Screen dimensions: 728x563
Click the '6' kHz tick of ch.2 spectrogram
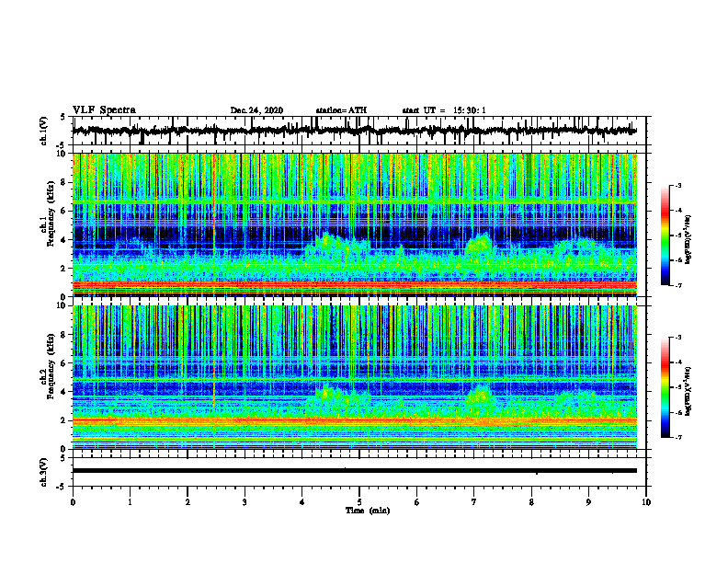pyautogui.click(x=64, y=363)
